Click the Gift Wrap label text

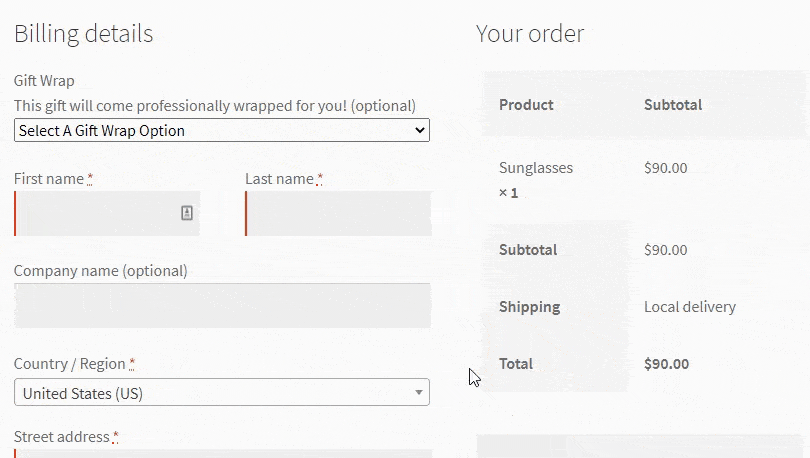tap(44, 81)
